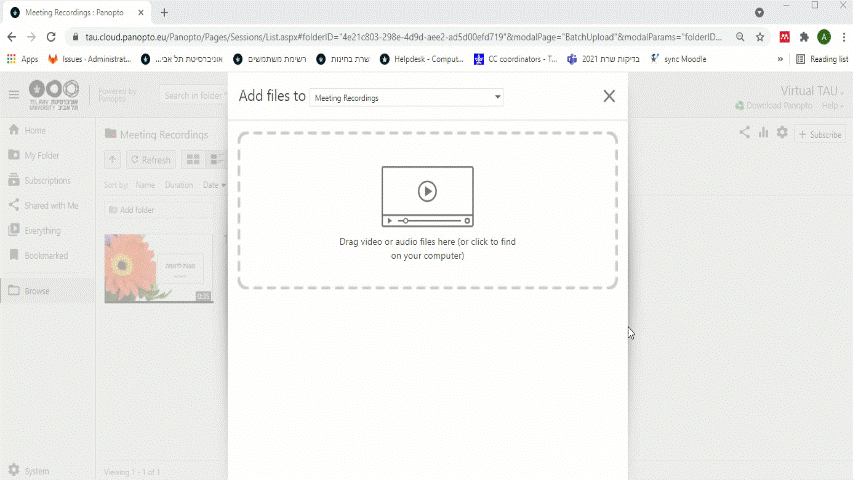Click the zoom magnifier icon in address bar

pos(740,37)
